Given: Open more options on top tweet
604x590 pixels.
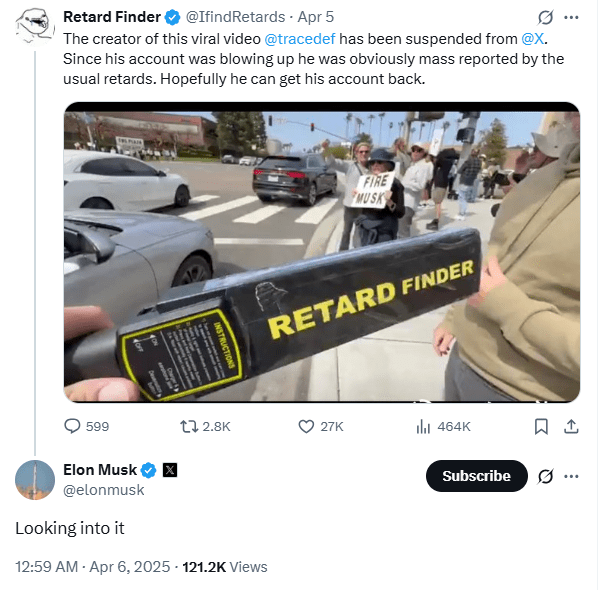Looking at the screenshot, I should [571, 18].
